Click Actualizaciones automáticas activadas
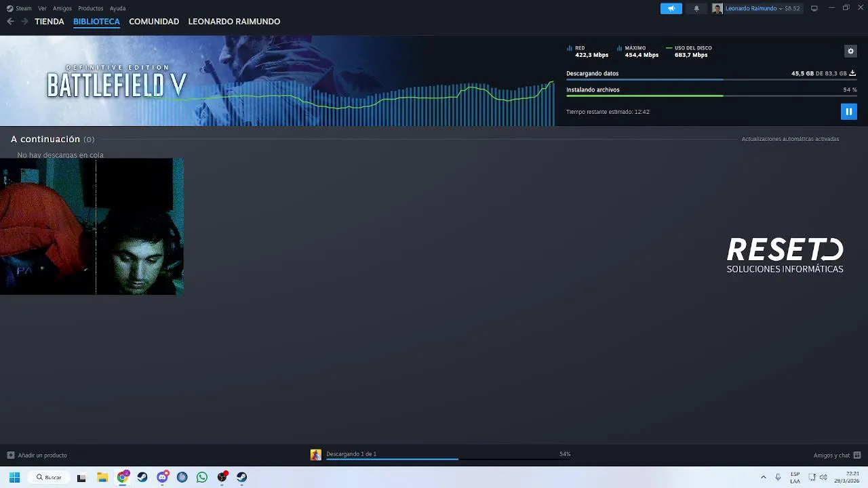This screenshot has width=868, height=488. 790,139
